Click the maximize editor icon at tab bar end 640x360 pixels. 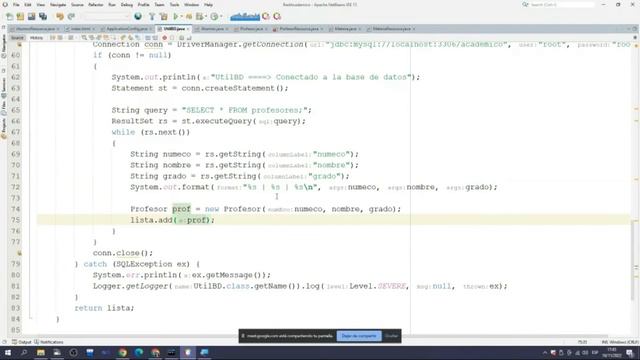tap(635, 29)
